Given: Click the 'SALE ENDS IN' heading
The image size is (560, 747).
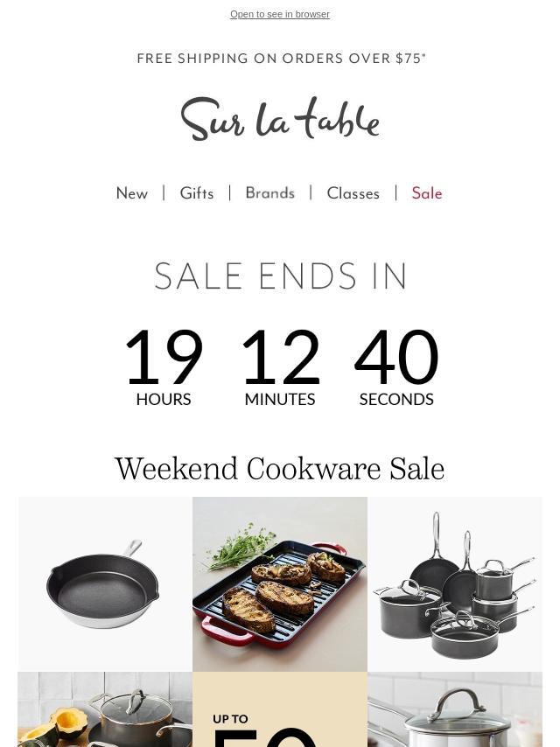Looking at the screenshot, I should [280, 276].
